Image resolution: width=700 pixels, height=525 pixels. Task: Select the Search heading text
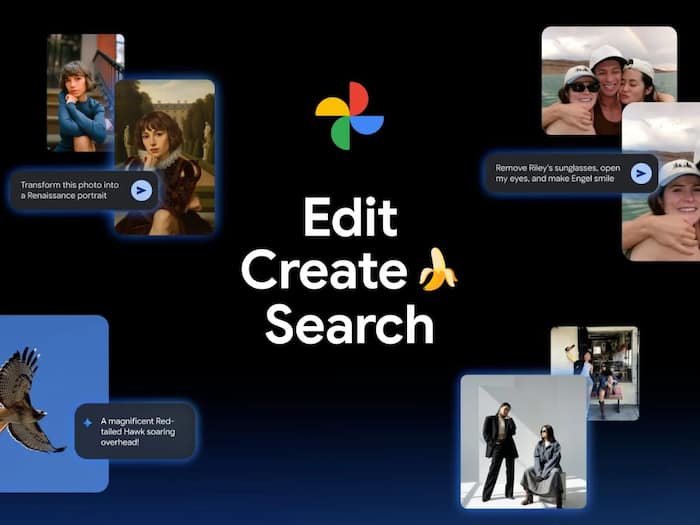click(x=349, y=324)
